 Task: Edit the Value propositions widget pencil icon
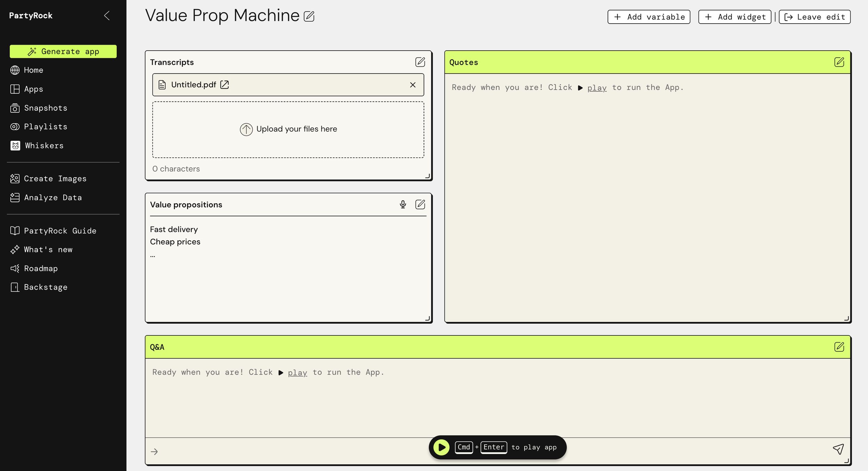tap(420, 204)
